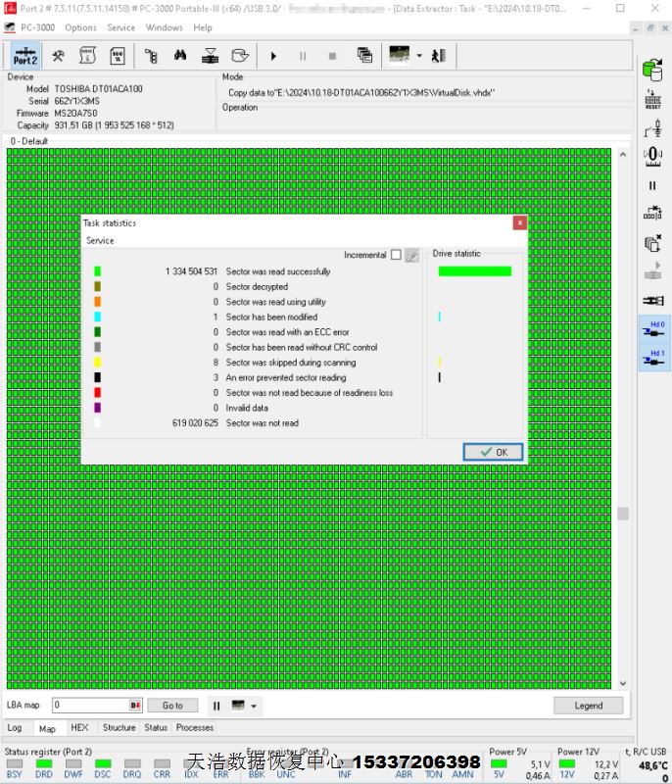
Task: Expand the map view mode dropdown arrow
Action: [x=254, y=706]
